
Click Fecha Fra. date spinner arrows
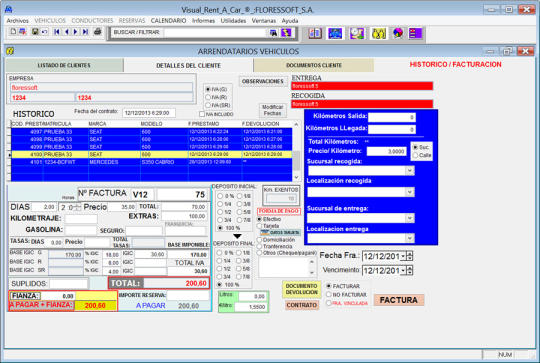(x=409, y=256)
